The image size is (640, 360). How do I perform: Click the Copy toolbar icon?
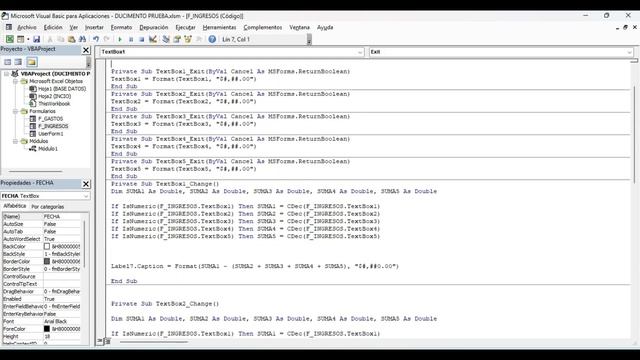tap(60, 39)
